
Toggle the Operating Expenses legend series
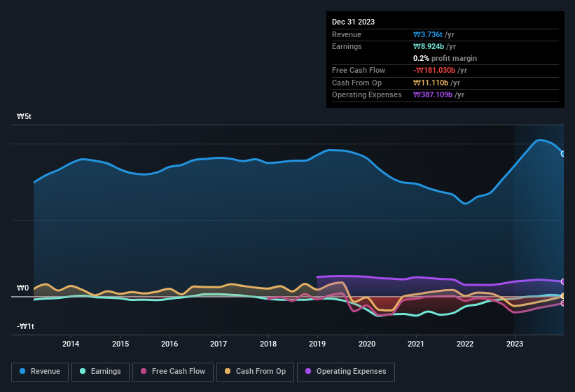(x=346, y=372)
